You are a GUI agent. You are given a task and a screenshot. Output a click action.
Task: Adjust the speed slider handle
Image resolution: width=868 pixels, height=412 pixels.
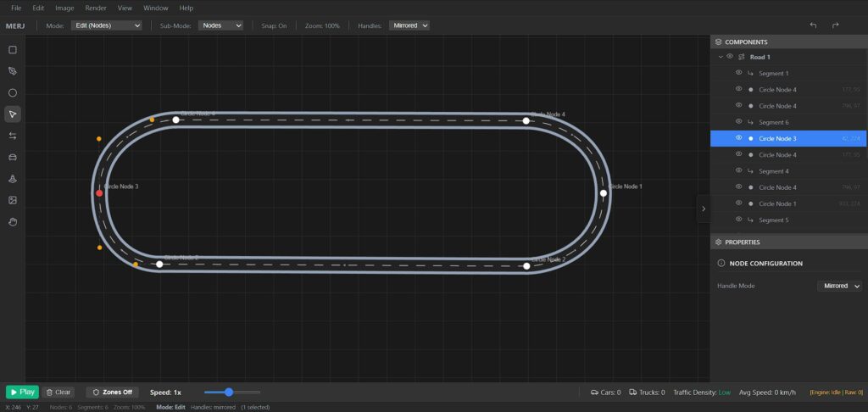pos(229,392)
